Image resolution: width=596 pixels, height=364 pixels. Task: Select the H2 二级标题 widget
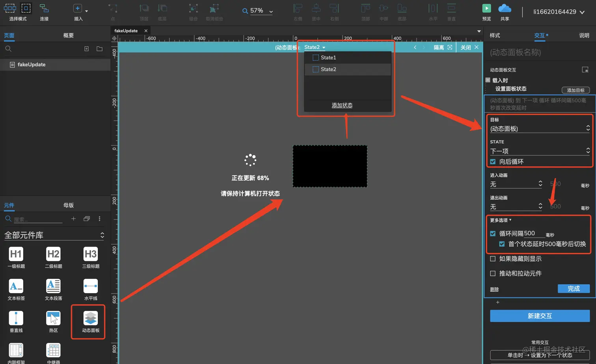pyautogui.click(x=53, y=258)
